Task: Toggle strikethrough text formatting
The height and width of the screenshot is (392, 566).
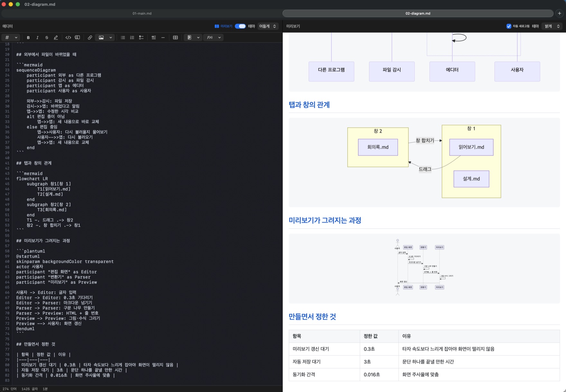Action: click(x=47, y=38)
